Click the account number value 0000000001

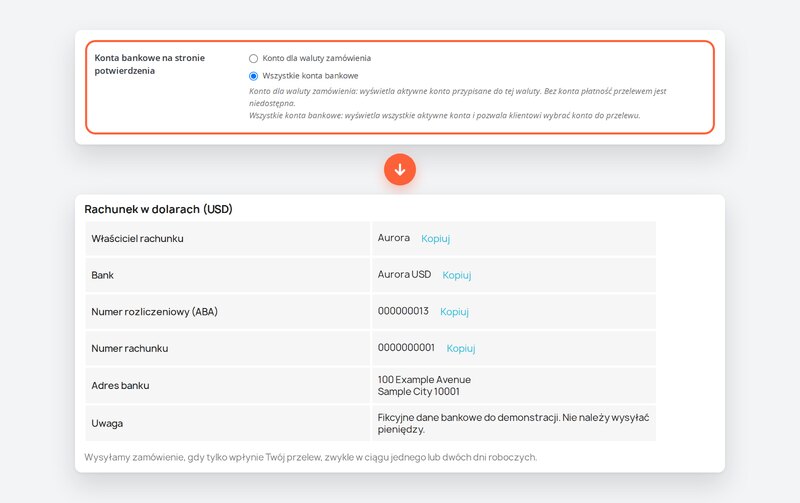tap(406, 347)
